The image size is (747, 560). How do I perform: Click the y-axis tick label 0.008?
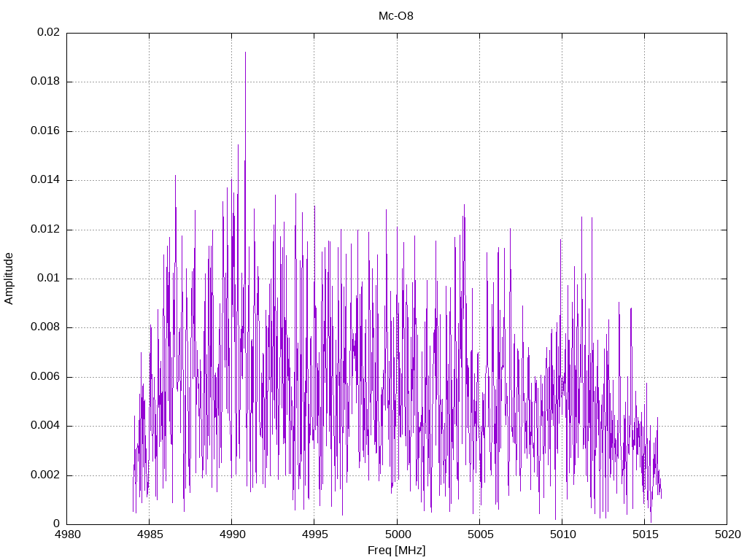(x=45, y=327)
